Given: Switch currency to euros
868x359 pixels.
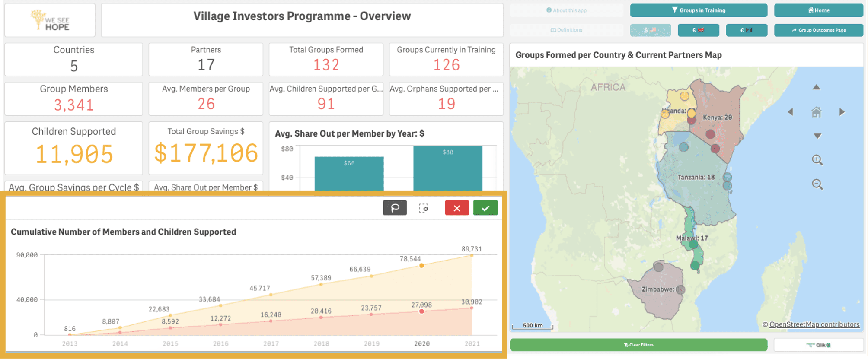Looking at the screenshot, I should tap(747, 30).
